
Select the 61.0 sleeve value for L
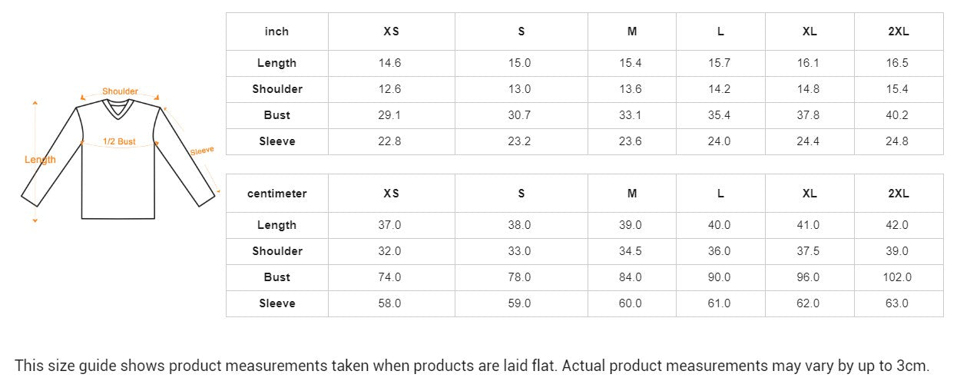pyautogui.click(x=719, y=303)
